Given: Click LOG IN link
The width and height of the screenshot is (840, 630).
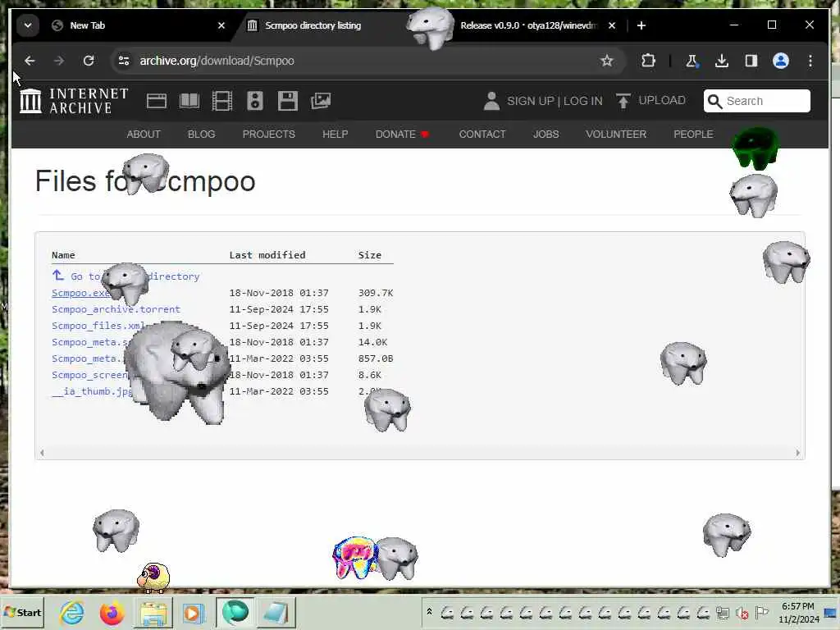Looking at the screenshot, I should pyautogui.click(x=583, y=101).
